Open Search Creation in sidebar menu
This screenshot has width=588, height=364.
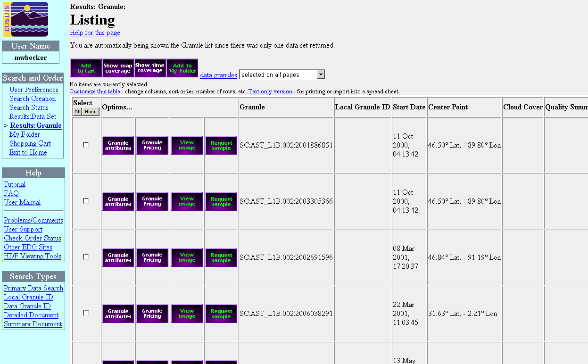33,99
